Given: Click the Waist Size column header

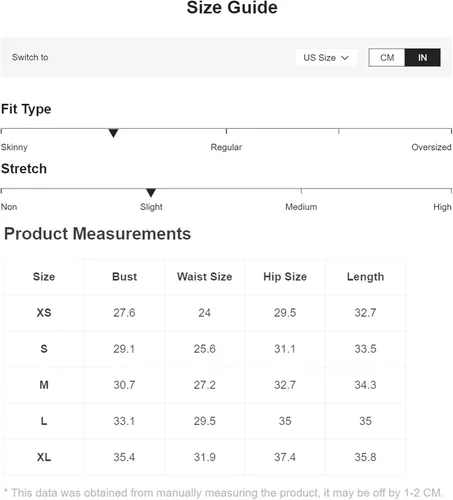Looking at the screenshot, I should click(205, 277).
